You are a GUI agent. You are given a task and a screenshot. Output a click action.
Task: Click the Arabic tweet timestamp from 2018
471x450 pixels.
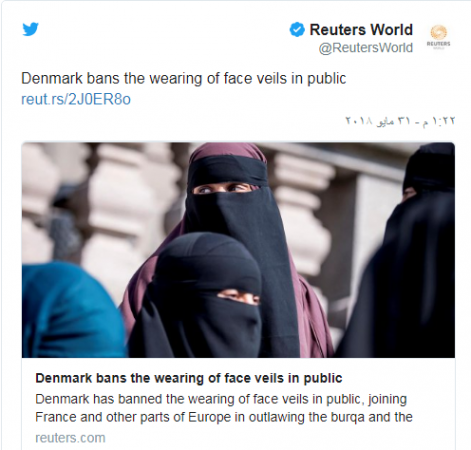click(400, 121)
